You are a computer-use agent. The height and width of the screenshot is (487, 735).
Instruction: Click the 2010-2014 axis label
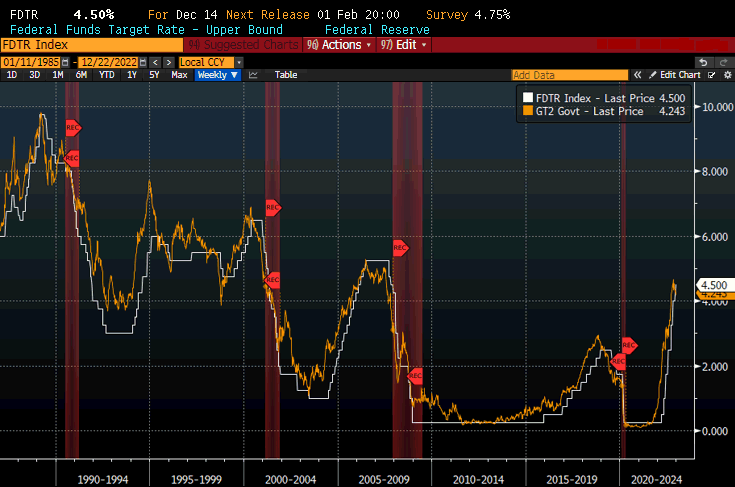478,480
